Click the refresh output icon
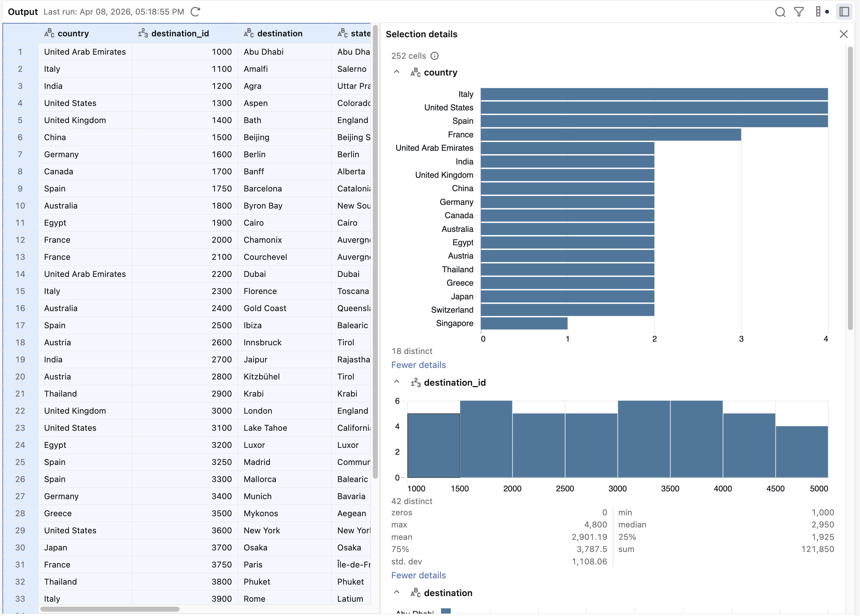Image resolution: width=860 pixels, height=616 pixels. [x=195, y=12]
